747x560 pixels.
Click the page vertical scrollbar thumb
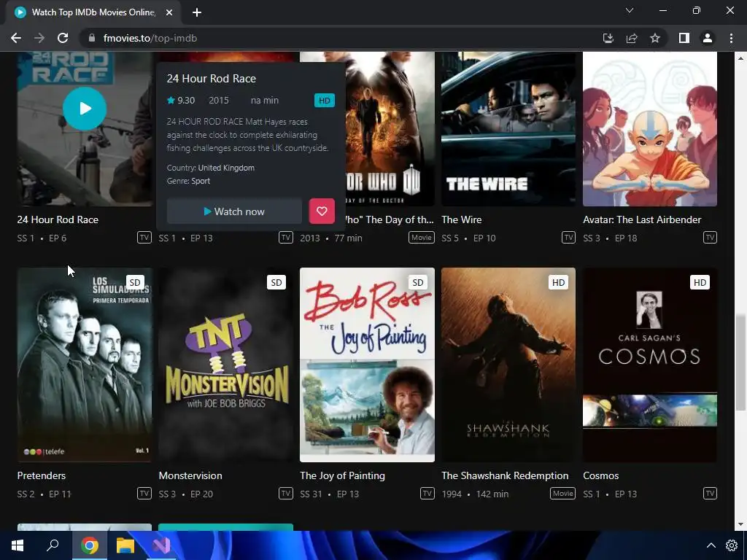(x=740, y=362)
